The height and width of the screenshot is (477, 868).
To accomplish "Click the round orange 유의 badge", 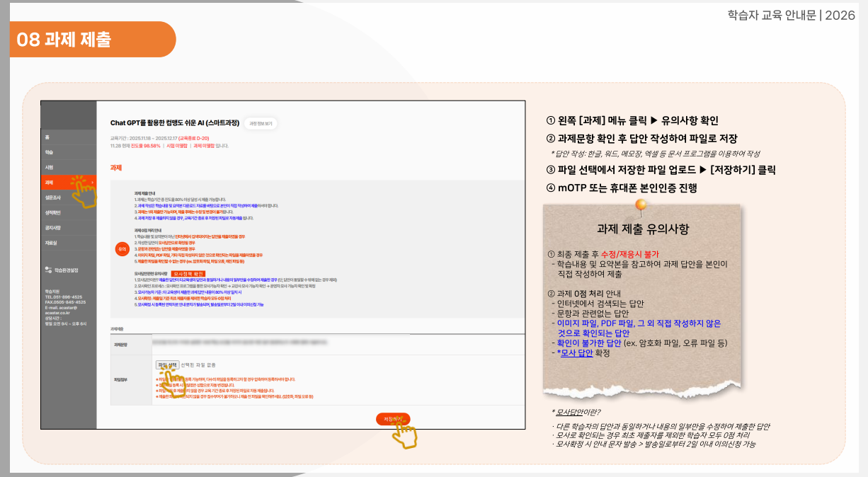I will 122,248.
